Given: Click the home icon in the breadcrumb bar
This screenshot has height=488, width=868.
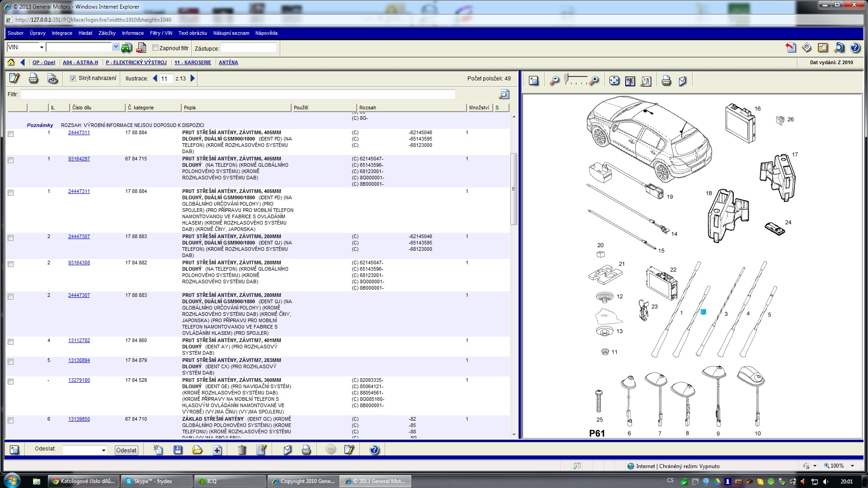Looking at the screenshot, I should pyautogui.click(x=11, y=62).
